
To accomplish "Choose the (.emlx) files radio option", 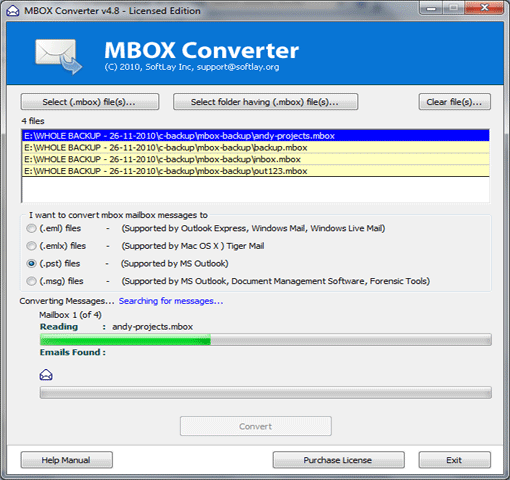I will click(x=31, y=246).
